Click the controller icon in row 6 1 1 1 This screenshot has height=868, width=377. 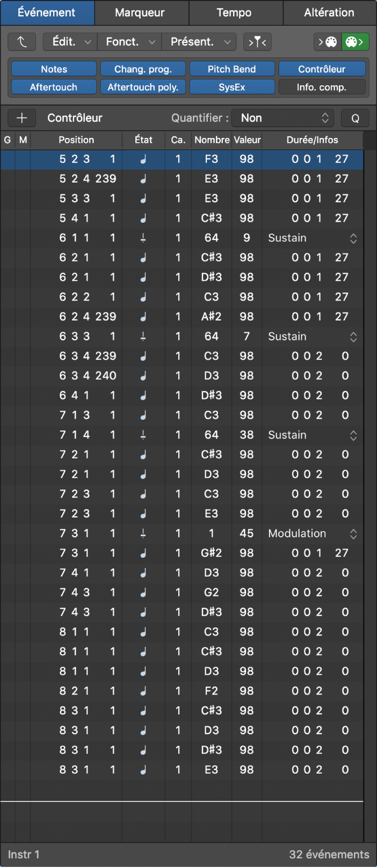coord(143,238)
